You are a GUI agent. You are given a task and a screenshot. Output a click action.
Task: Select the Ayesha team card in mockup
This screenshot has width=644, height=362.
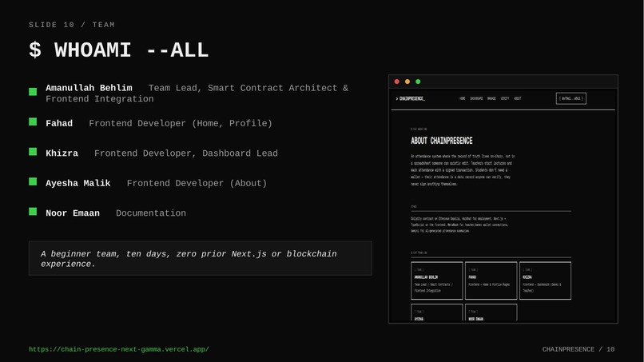(x=436, y=312)
